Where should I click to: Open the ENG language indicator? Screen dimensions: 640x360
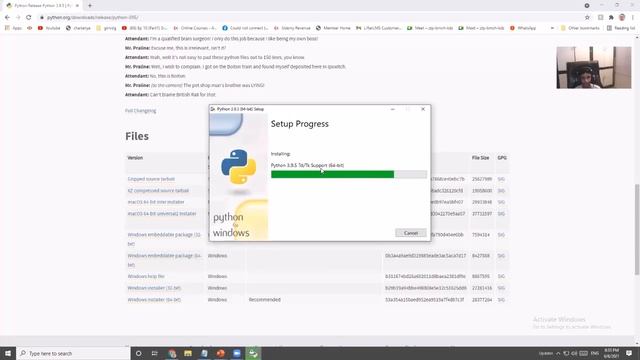[595, 353]
